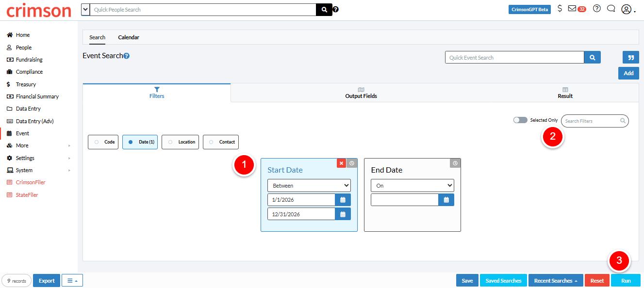Click the empty End Date input field
Viewport: 644px width, 288px height.
pyautogui.click(x=404, y=200)
